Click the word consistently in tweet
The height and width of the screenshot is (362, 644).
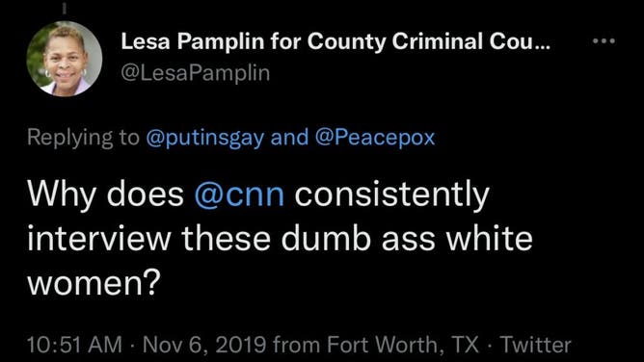click(x=391, y=194)
